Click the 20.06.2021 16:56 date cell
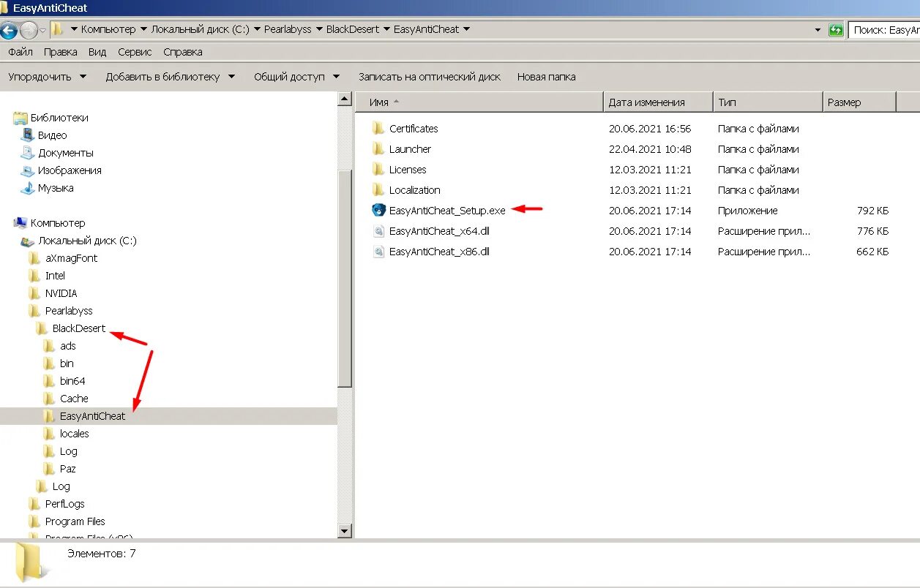 (650, 129)
